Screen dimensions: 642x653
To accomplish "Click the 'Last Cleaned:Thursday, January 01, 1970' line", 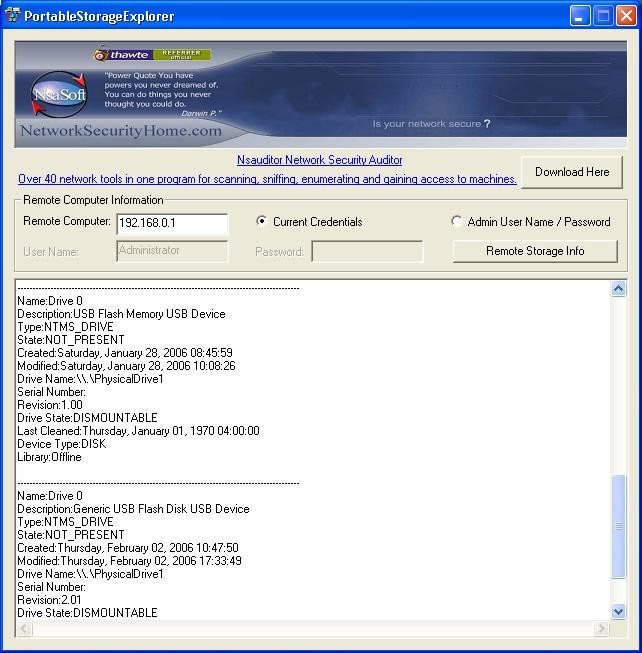I will (138, 431).
